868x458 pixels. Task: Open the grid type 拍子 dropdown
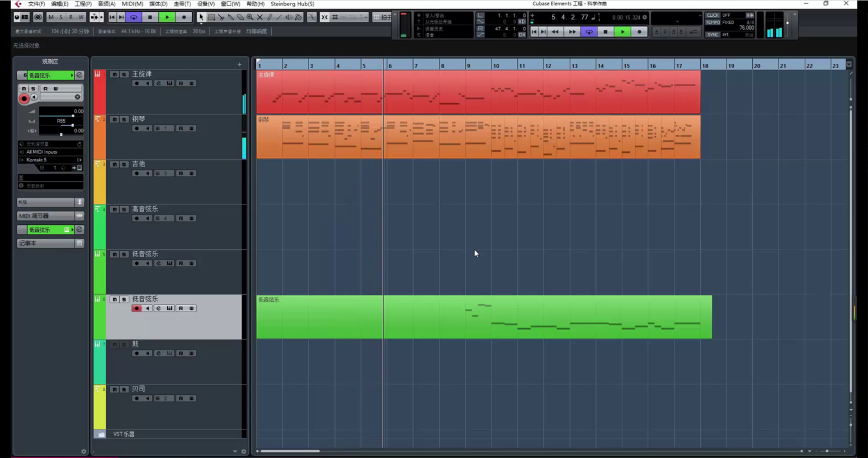[382, 17]
